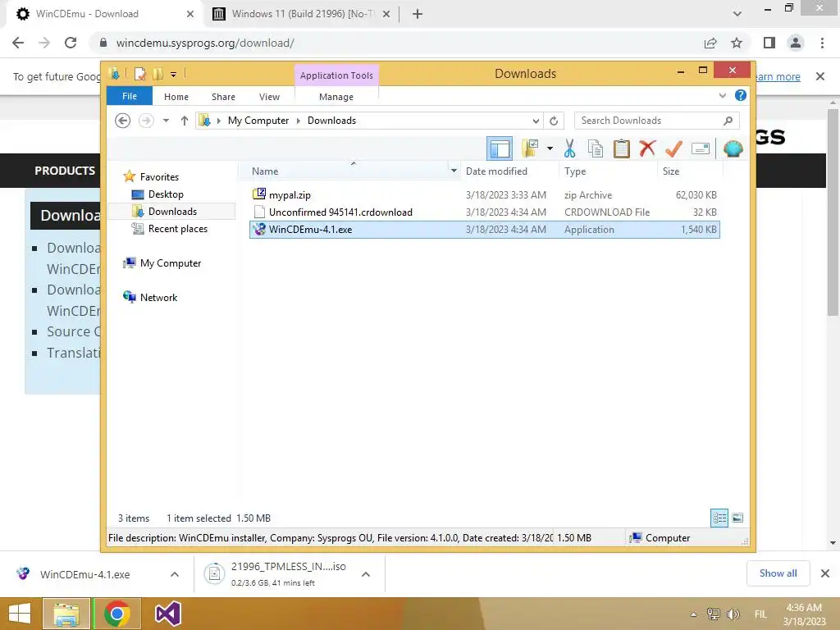This screenshot has height=630, width=840.
Task: Click My Computer in the address path
Action: 258,121
